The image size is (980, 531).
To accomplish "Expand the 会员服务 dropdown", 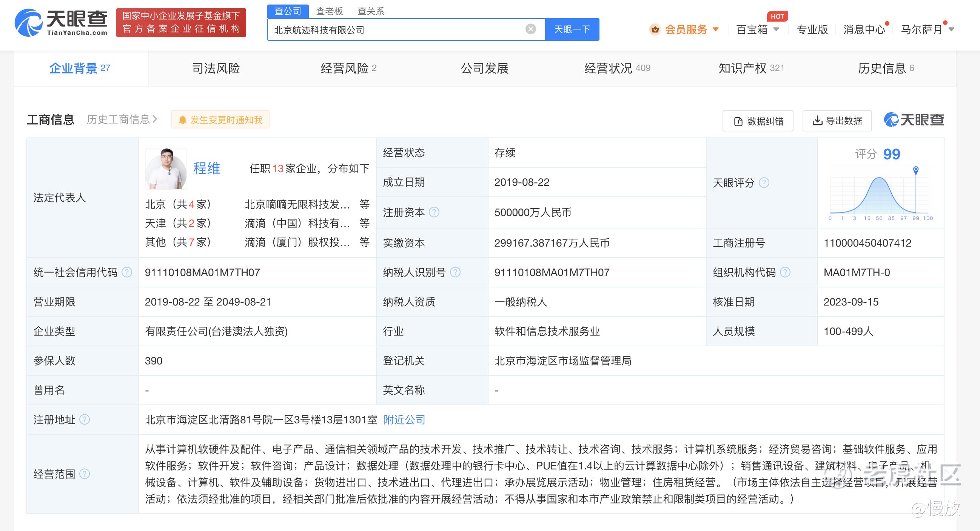I will pyautogui.click(x=716, y=29).
